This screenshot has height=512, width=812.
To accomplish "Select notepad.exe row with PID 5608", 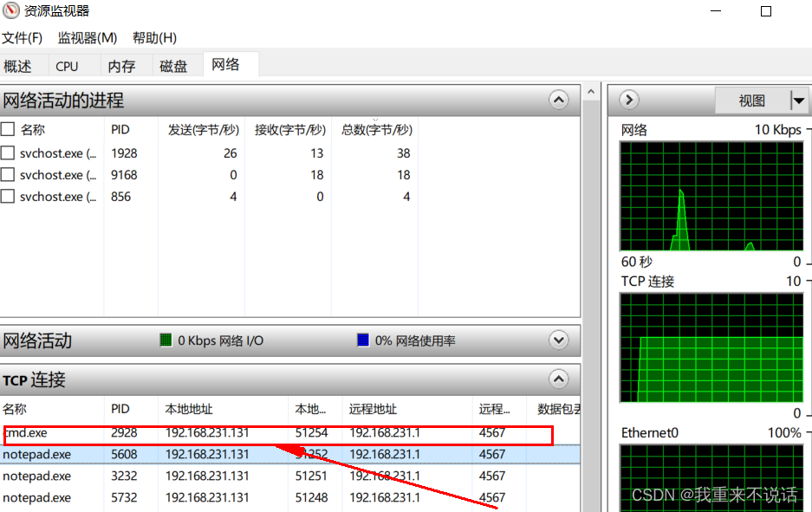I will (x=290, y=455).
